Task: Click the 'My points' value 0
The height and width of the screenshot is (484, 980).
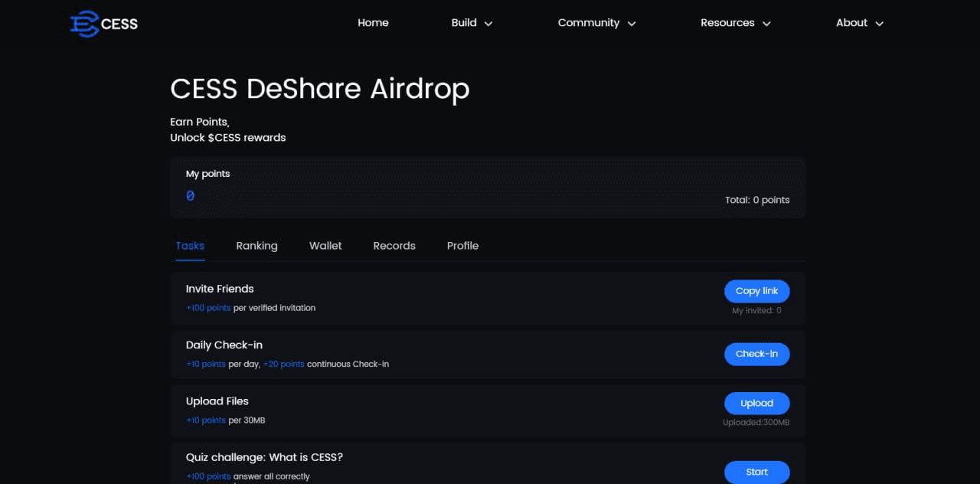Action: click(x=190, y=196)
